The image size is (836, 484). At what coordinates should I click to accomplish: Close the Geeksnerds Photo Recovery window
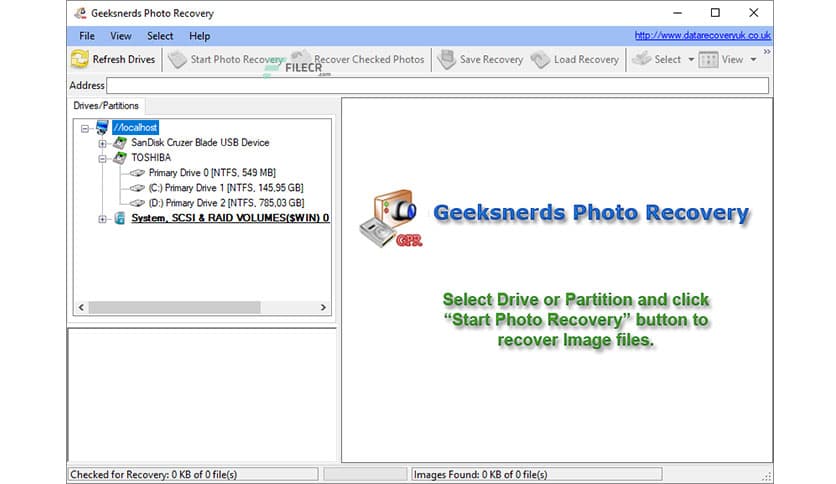coord(753,13)
